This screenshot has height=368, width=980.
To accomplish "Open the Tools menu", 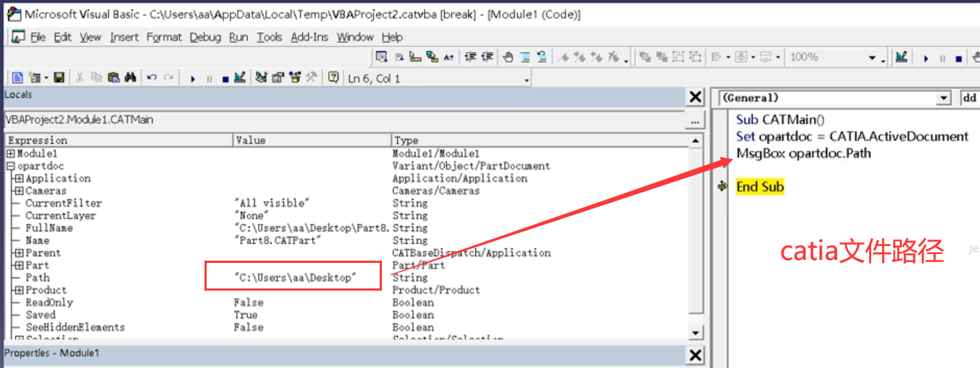I will tap(269, 37).
